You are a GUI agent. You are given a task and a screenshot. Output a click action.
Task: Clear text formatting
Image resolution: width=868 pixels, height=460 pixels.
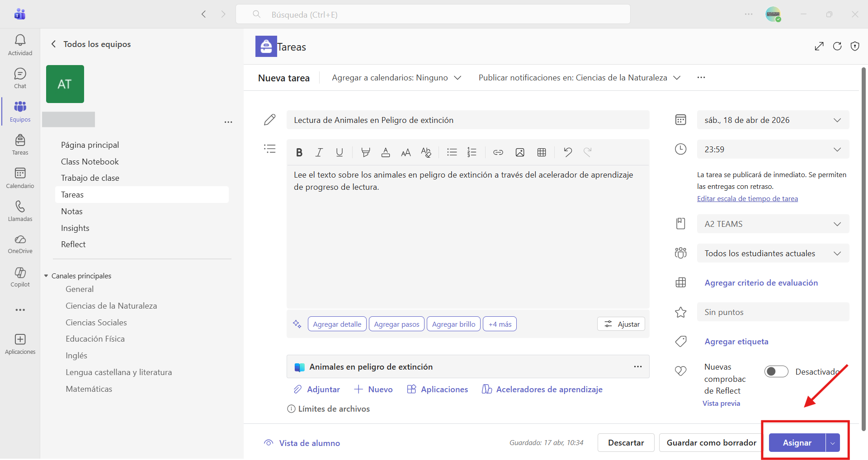coord(426,152)
